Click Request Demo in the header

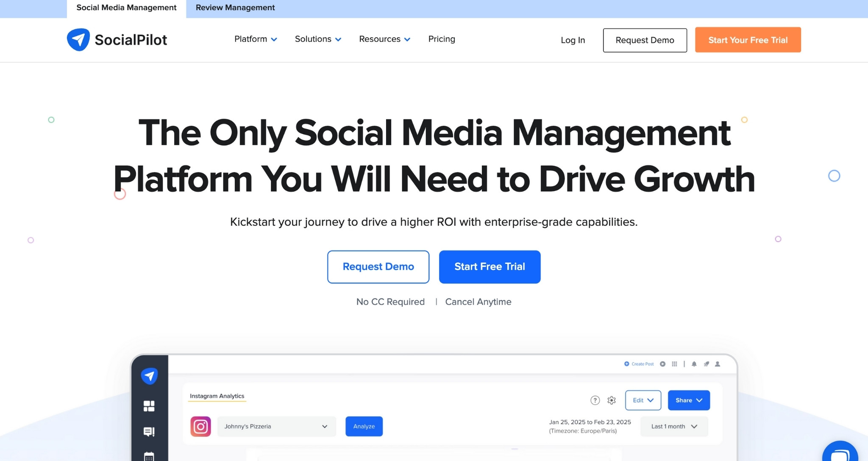645,40
